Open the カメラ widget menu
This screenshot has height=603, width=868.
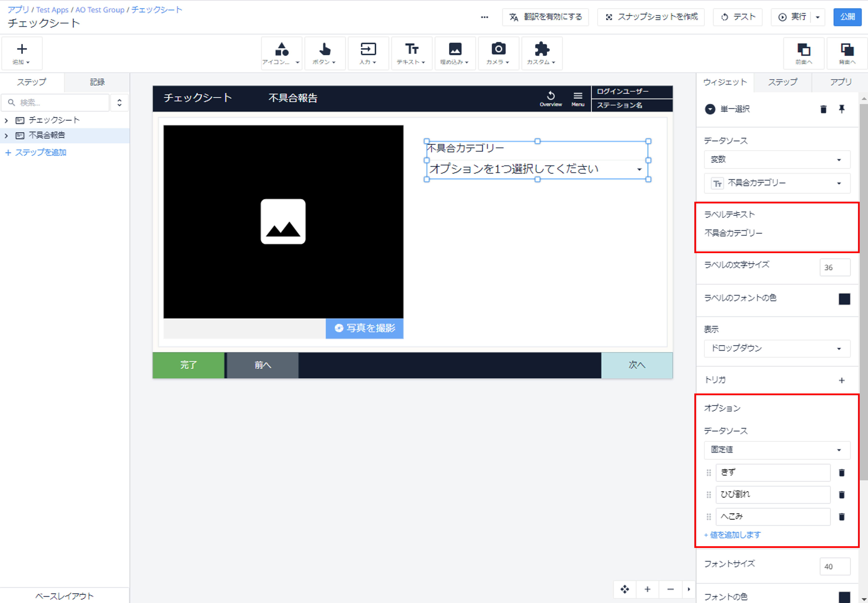[x=498, y=53]
